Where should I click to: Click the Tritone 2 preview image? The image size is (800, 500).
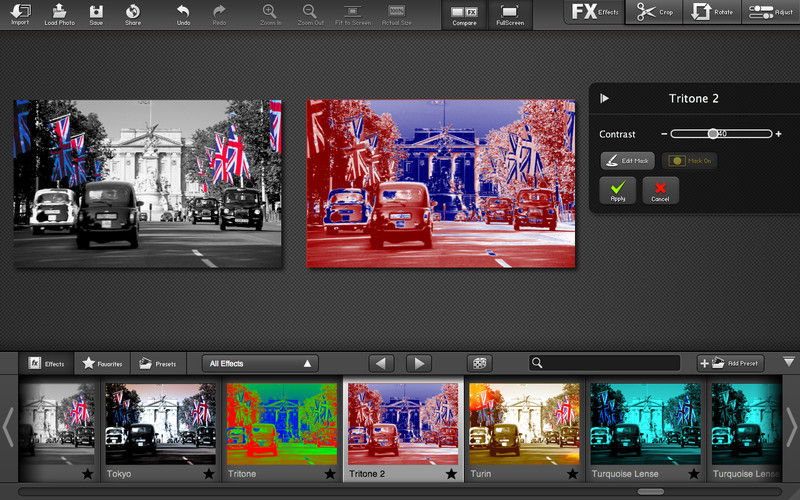point(441,184)
